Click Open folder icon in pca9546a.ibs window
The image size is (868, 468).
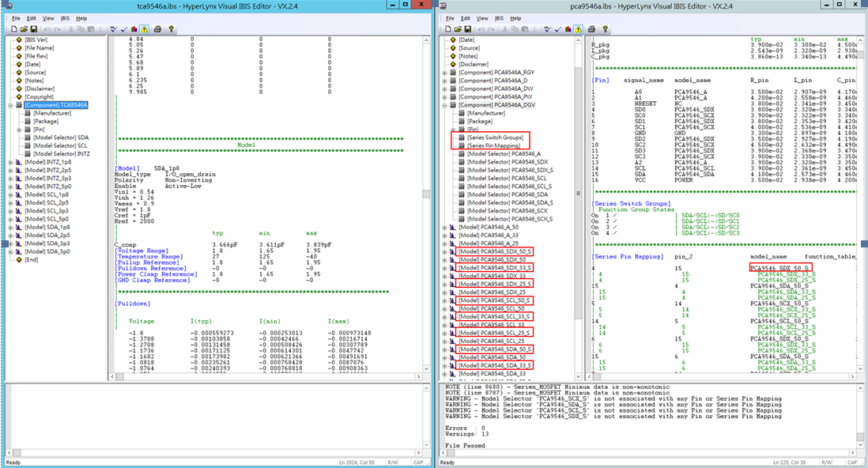point(458,29)
